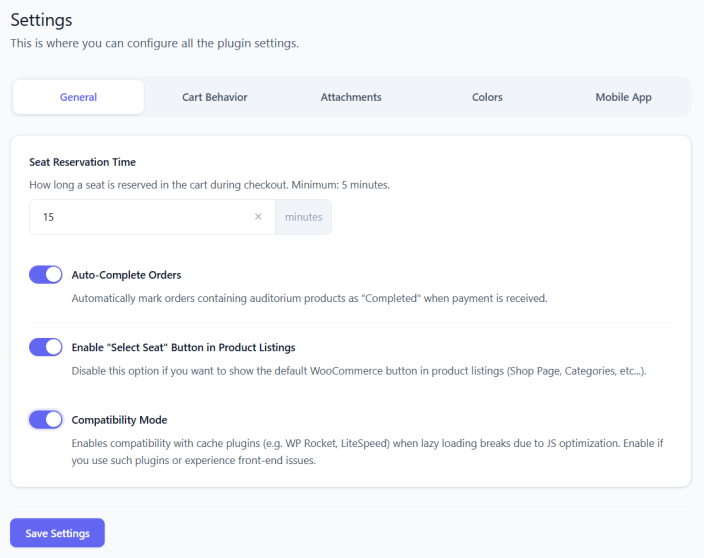The width and height of the screenshot is (704, 558).
Task: Switch to the Cart Behavior tab
Action: pos(214,97)
